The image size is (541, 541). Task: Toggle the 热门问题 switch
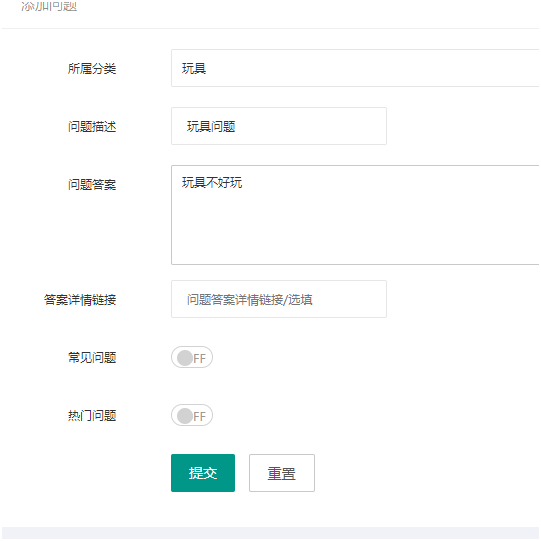(x=192, y=415)
